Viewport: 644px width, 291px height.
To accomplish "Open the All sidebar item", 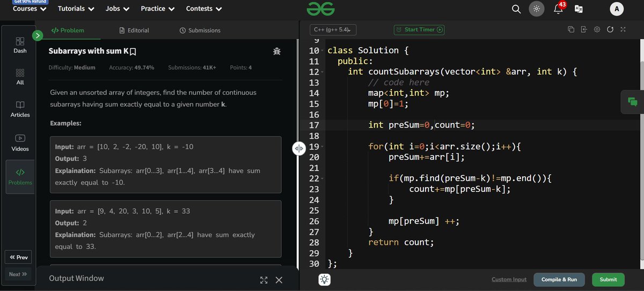I will point(20,77).
